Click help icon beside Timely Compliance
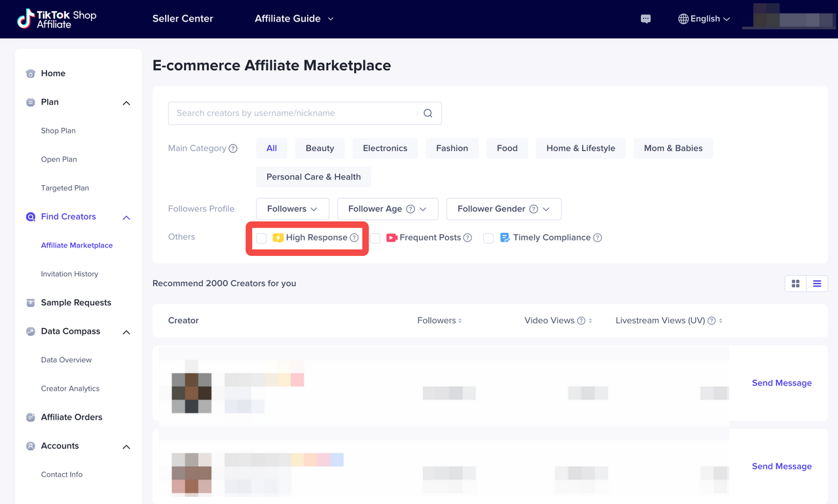 point(597,238)
